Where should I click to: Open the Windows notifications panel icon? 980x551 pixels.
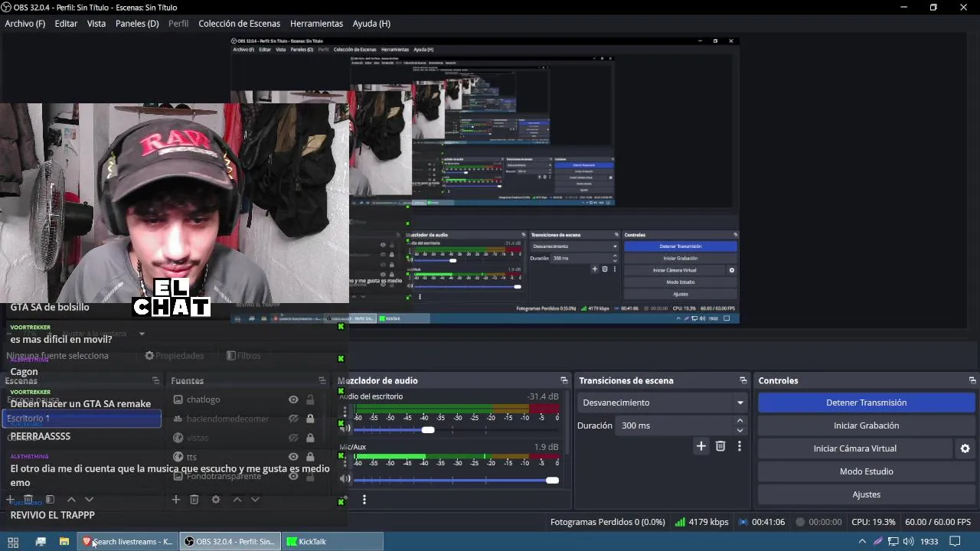coord(955,542)
